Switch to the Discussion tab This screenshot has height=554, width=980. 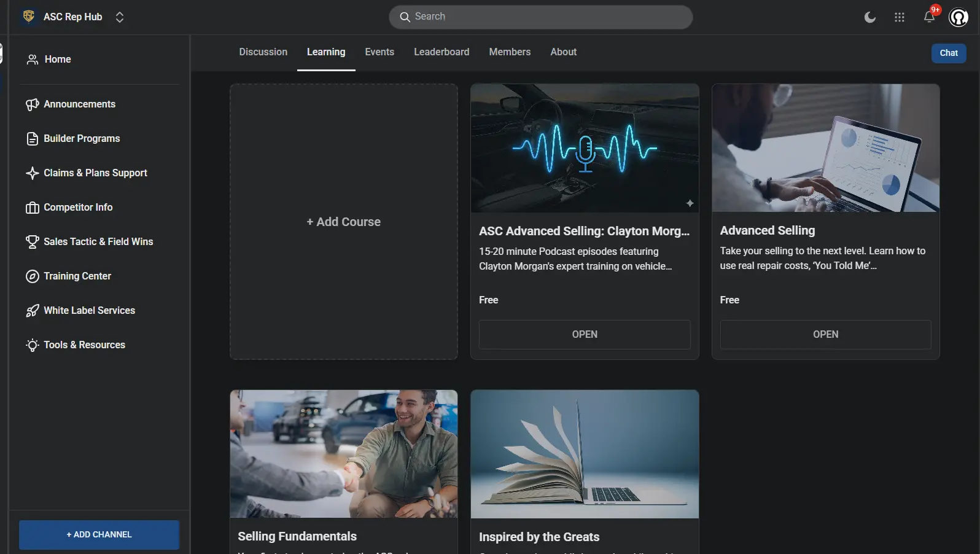pos(263,52)
